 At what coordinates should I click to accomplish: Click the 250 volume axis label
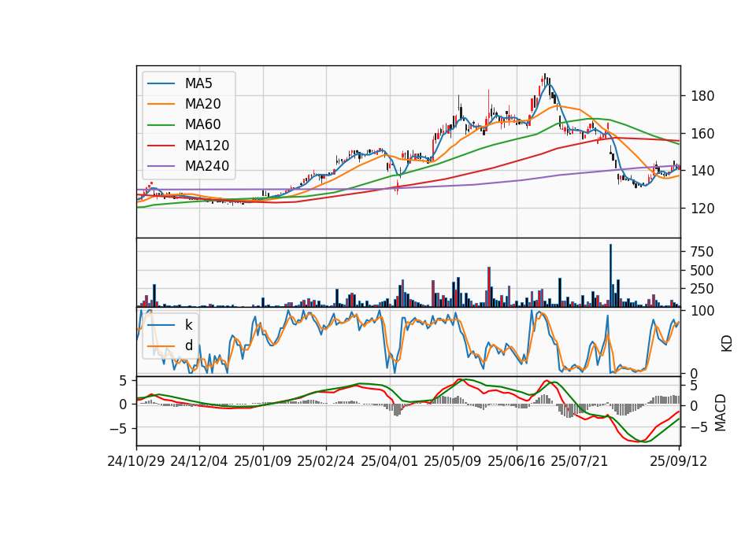tap(702, 289)
